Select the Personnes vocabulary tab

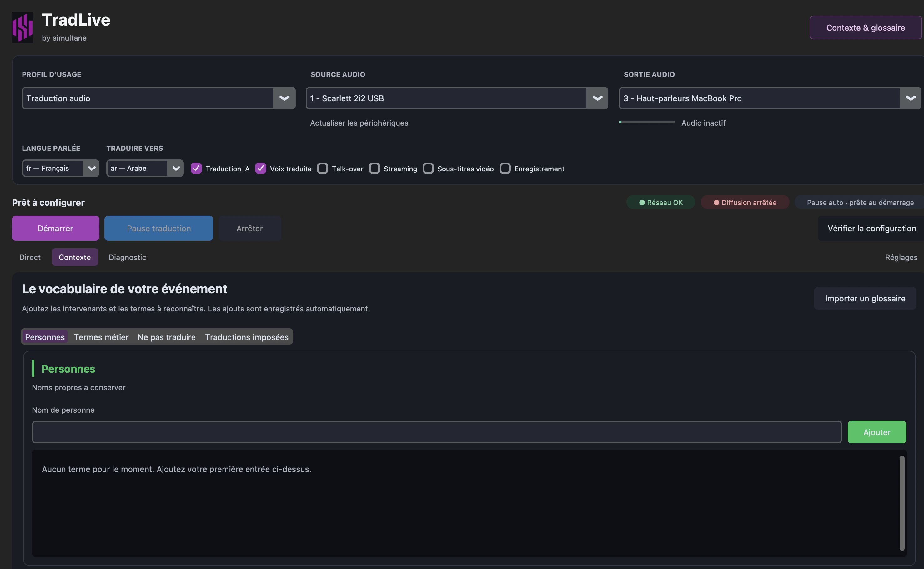pos(45,337)
